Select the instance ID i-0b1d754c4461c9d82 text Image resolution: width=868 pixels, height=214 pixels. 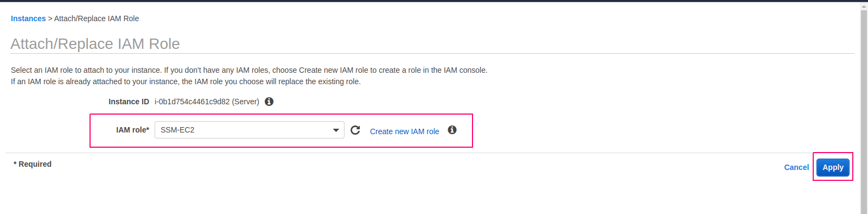[x=192, y=102]
